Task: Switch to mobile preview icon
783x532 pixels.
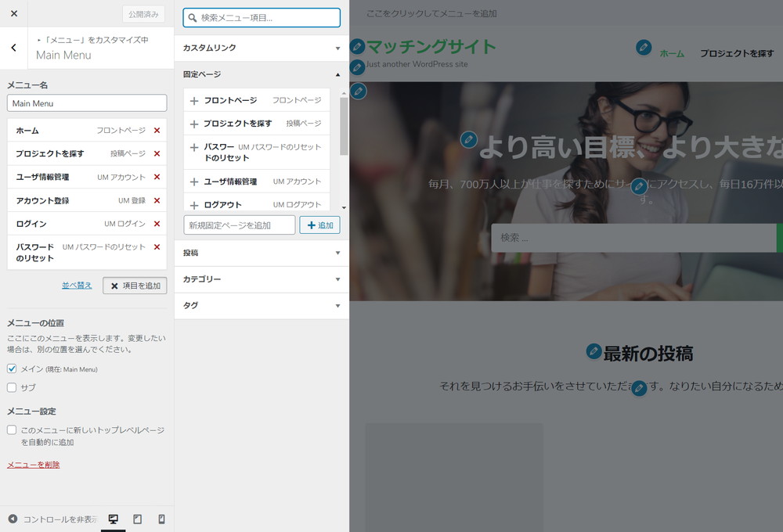Action: coord(161,519)
